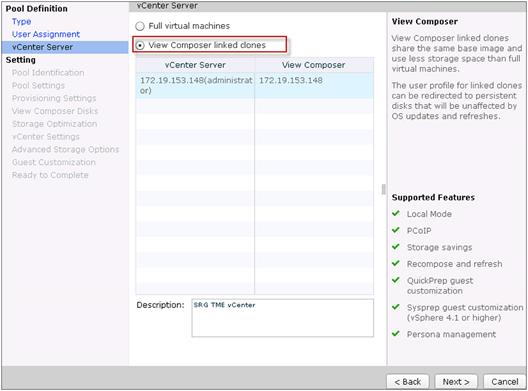Click the vCenter Server column header
528x391 pixels.
click(x=195, y=65)
